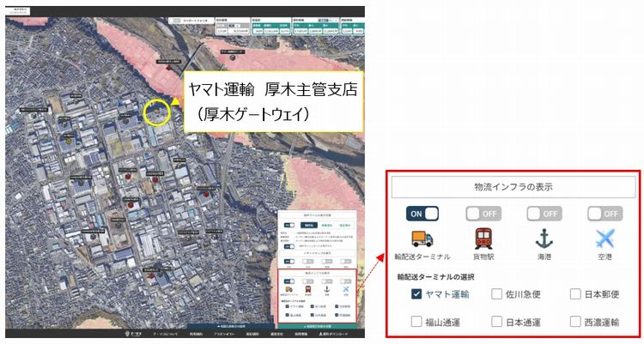This screenshot has width=644, height=344.
Task: Click the 輸配送ターミナル label in the enlarged panel
Action: point(422,257)
